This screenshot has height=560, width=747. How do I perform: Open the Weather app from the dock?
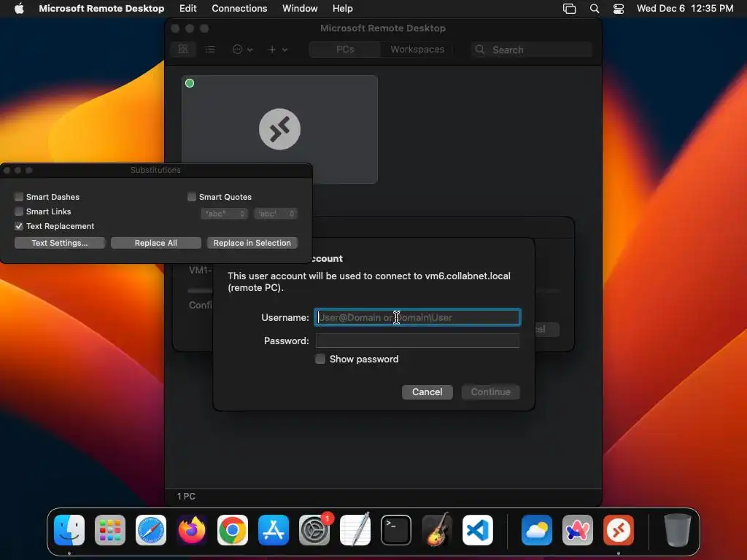coord(537,530)
